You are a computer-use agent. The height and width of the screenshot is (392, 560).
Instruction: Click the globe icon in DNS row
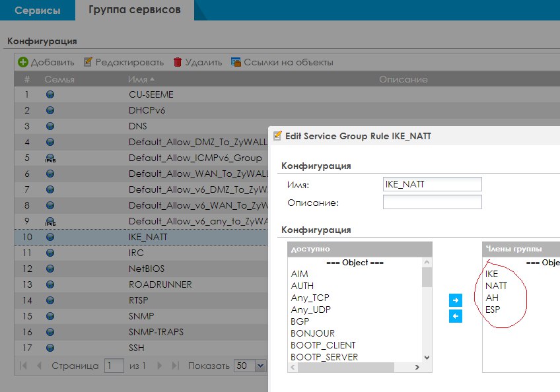click(x=50, y=126)
